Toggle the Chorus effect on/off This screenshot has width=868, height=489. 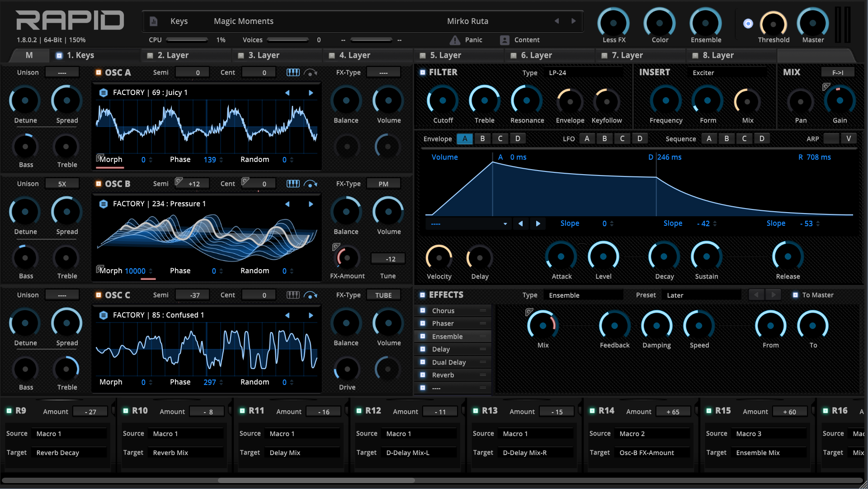[423, 311]
